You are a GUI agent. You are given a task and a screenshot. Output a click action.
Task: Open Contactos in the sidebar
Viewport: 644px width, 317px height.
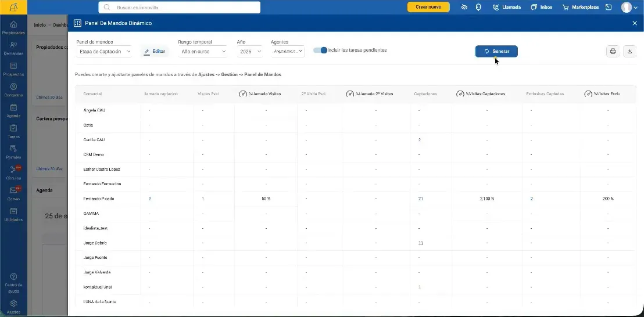click(x=13, y=90)
